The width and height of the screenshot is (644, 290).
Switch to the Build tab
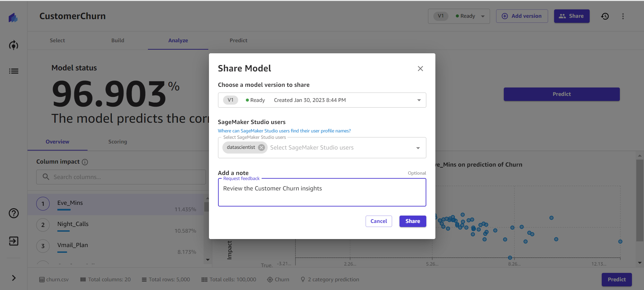118,40
